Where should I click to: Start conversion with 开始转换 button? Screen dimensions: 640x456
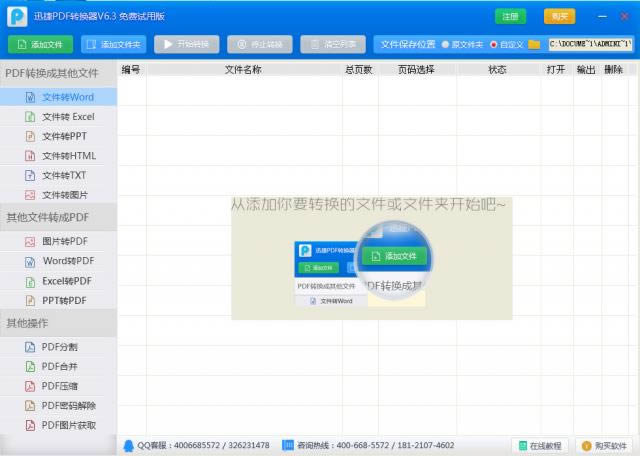(x=187, y=44)
